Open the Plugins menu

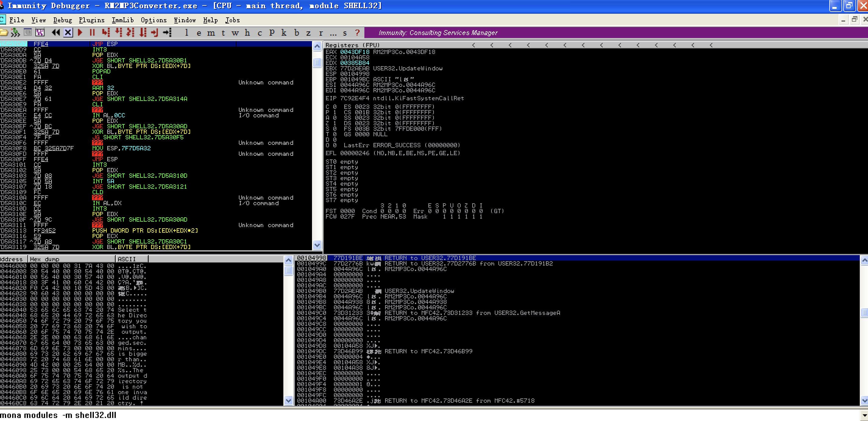92,20
